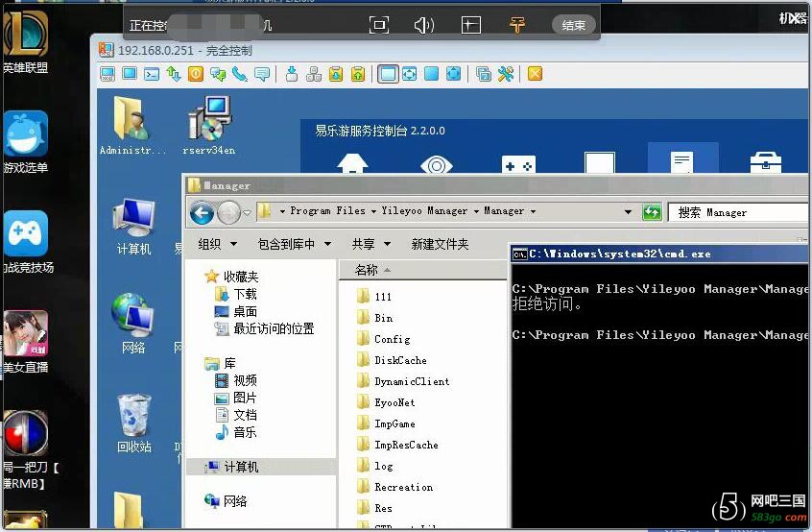
Task: Open the 包含到库中 dropdown
Action: [294, 244]
